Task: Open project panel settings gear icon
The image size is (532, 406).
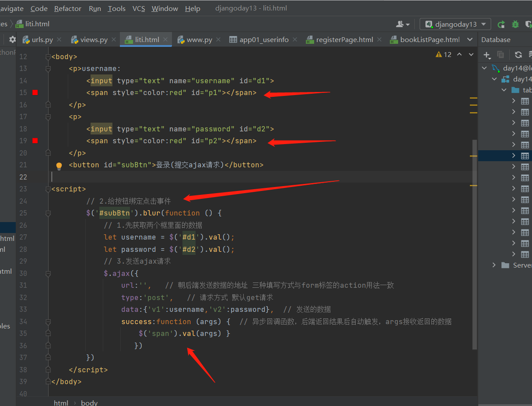Action: tap(12, 39)
